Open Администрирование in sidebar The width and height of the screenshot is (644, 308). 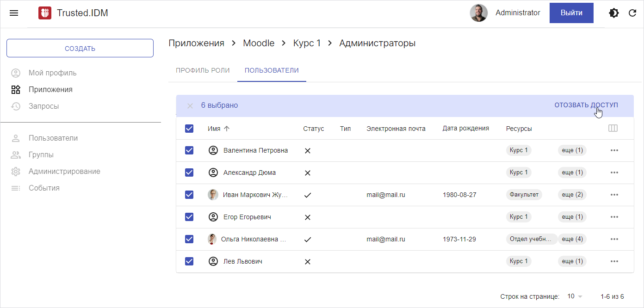click(64, 172)
